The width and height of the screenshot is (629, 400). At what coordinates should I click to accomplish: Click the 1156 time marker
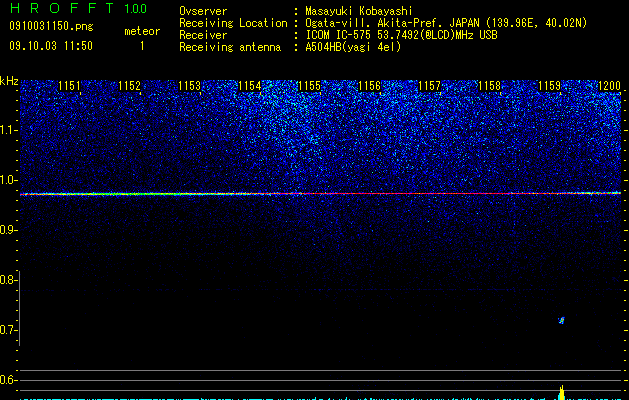point(369,86)
